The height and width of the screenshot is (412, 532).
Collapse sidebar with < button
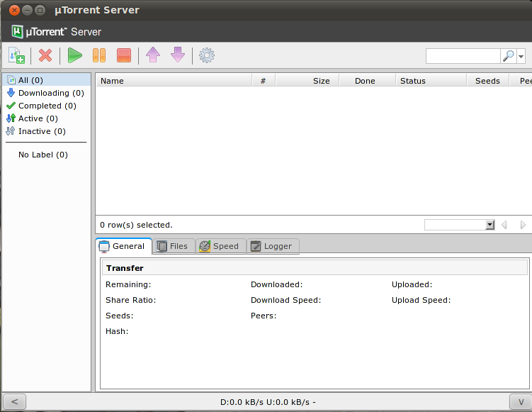14,402
